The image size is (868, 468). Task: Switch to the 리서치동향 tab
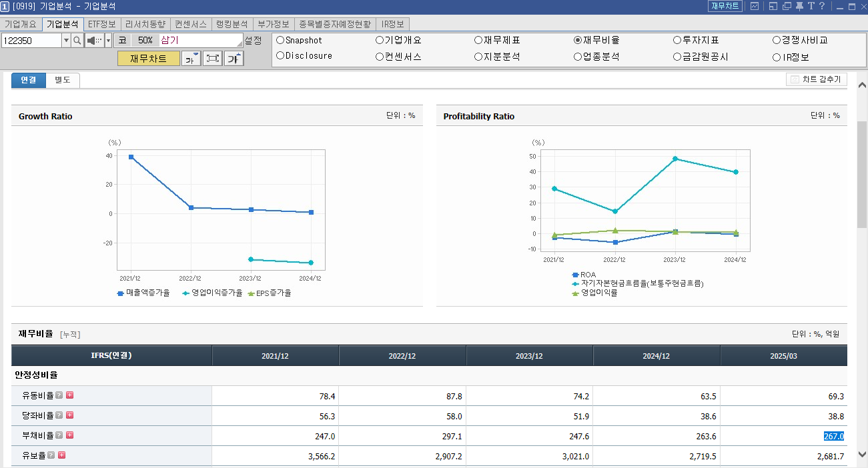145,24
